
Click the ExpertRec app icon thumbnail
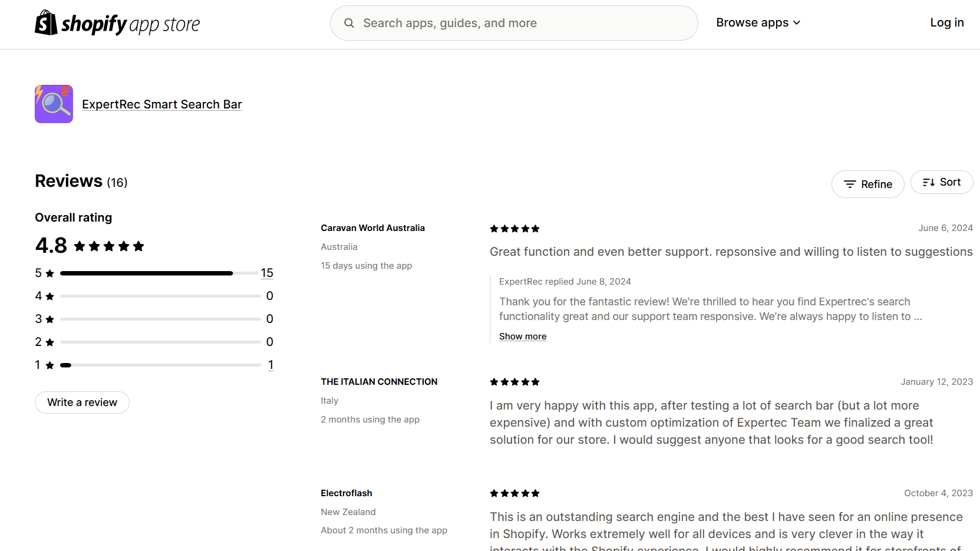54,104
